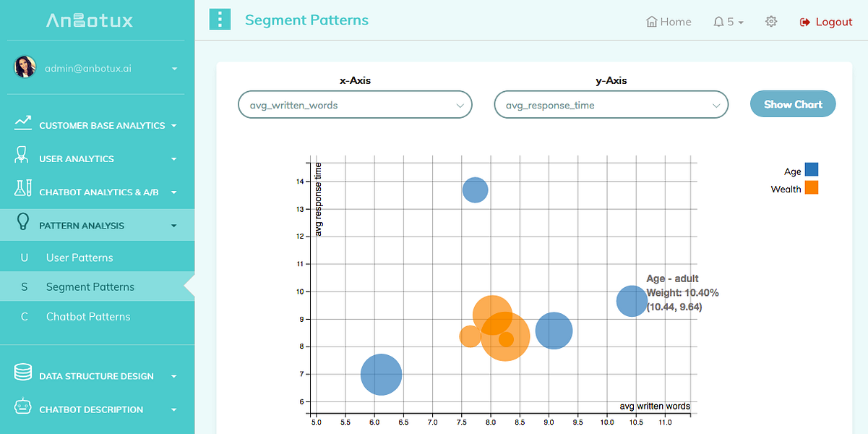This screenshot has width=868, height=434.
Task: Click the Wealth legend label
Action: pos(786,189)
